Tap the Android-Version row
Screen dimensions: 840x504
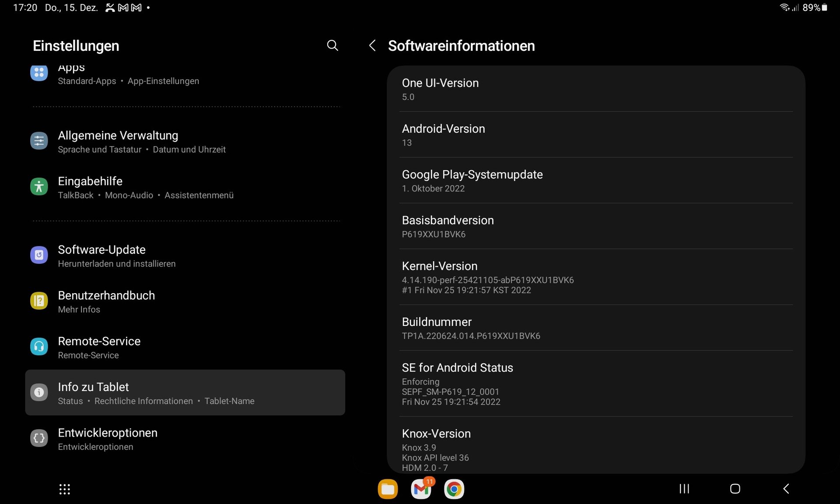coord(595,135)
